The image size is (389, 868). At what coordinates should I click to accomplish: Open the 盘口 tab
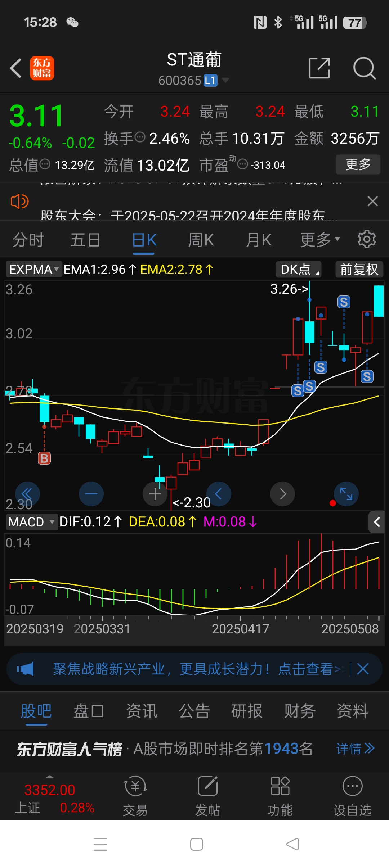(x=89, y=711)
